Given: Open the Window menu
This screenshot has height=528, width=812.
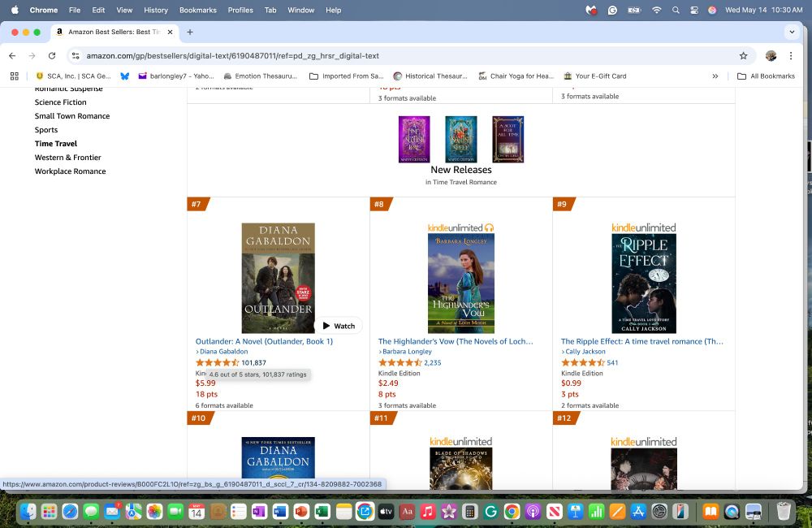Looking at the screenshot, I should click(301, 10).
